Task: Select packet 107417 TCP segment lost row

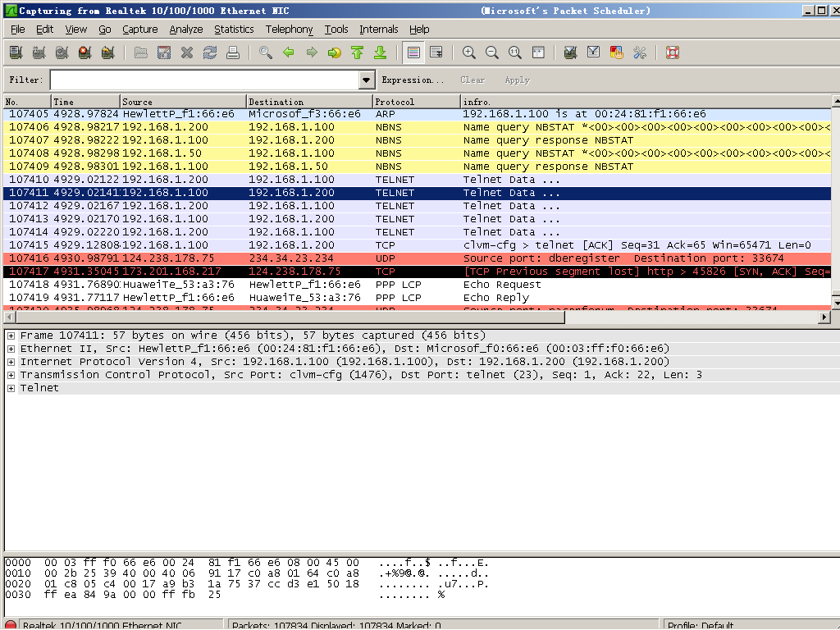Action: pos(418,272)
